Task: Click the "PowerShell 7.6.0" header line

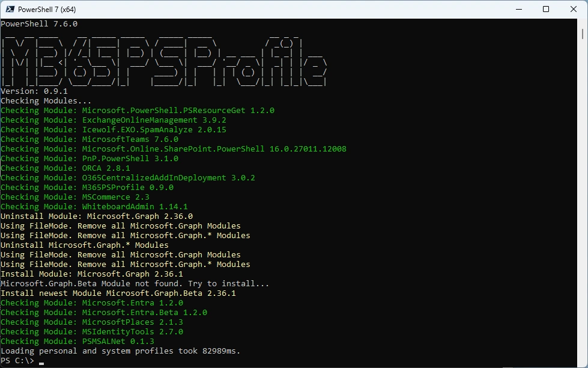Action: (x=38, y=24)
